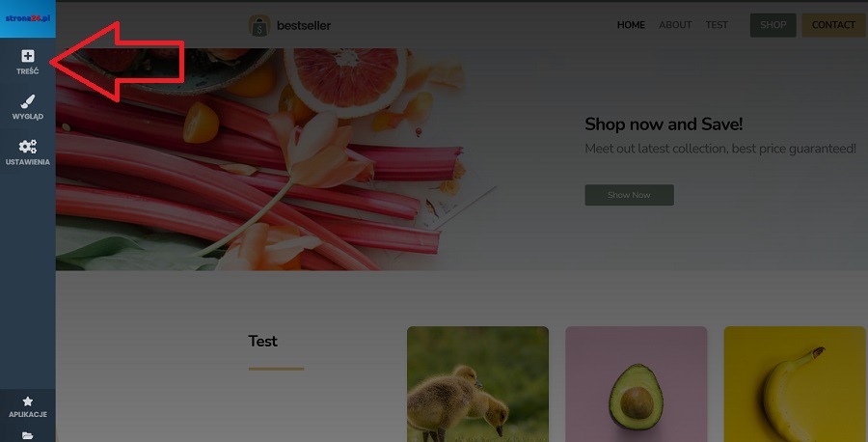
Task: Click the bestseller site title text
Action: 304,25
